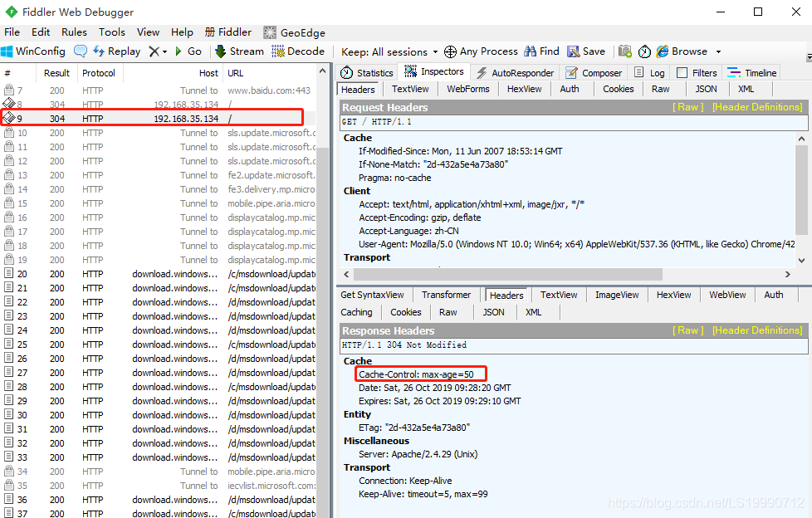
Task: Sort sessions by Result column
Action: [56, 73]
